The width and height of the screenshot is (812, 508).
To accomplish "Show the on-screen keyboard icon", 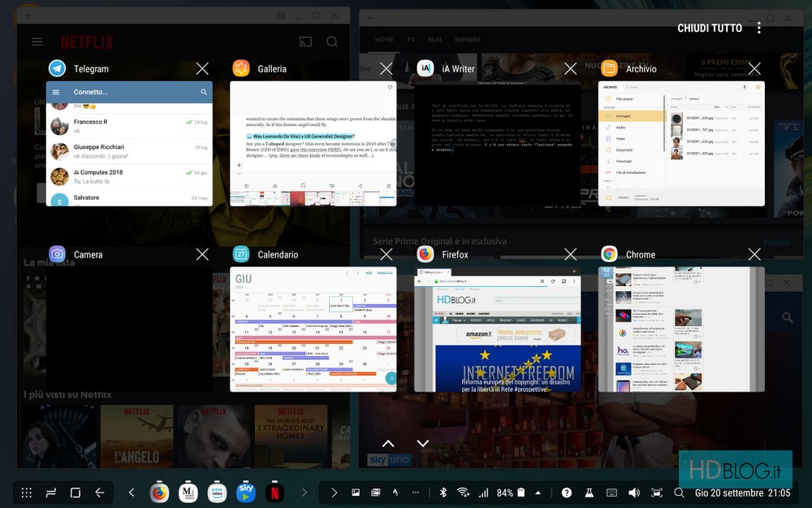I will pyautogui.click(x=611, y=493).
